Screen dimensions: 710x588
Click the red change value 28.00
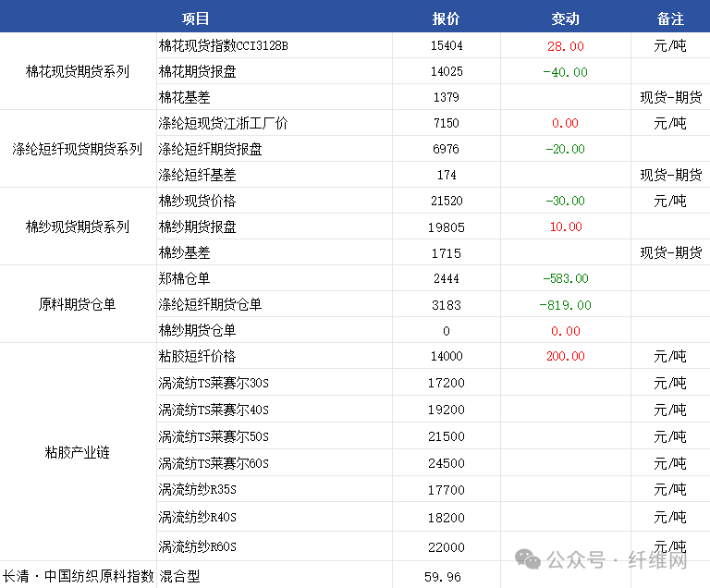point(566,46)
